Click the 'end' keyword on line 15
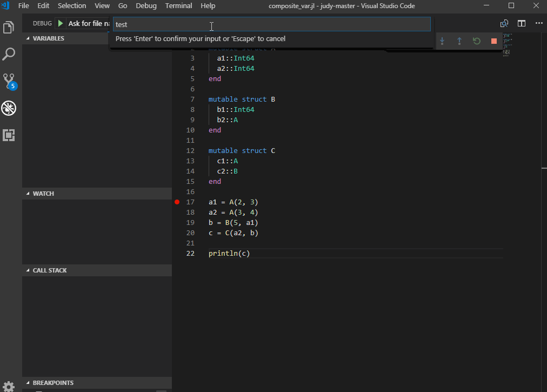Screen dimensions: 547x392 click(x=215, y=181)
